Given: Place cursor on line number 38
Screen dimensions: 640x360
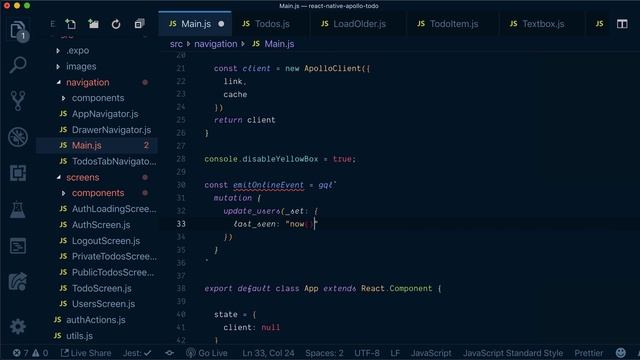Looking at the screenshot, I should tap(181, 289).
